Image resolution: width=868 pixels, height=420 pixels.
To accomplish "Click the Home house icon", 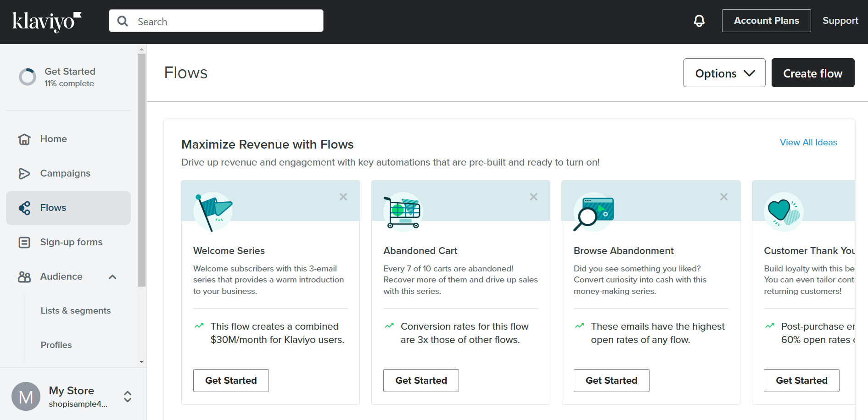I will pos(24,139).
